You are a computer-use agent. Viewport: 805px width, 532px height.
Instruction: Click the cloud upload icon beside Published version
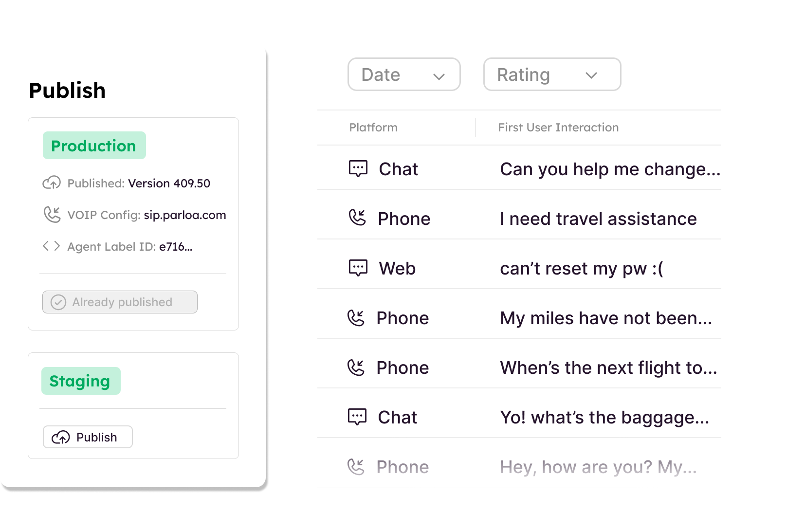52,183
